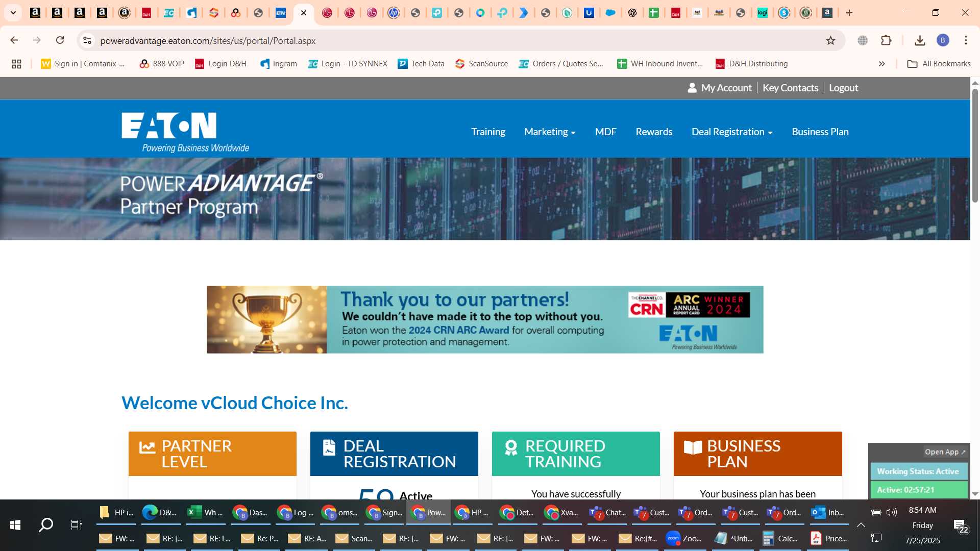This screenshot has height=551, width=980.
Task: Click Working Status: Active indicator
Action: pos(918,471)
